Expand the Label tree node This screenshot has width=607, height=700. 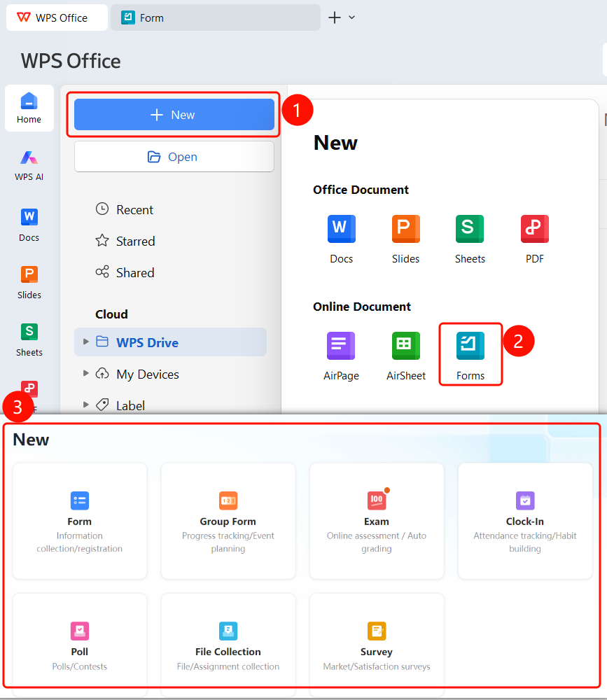85,405
